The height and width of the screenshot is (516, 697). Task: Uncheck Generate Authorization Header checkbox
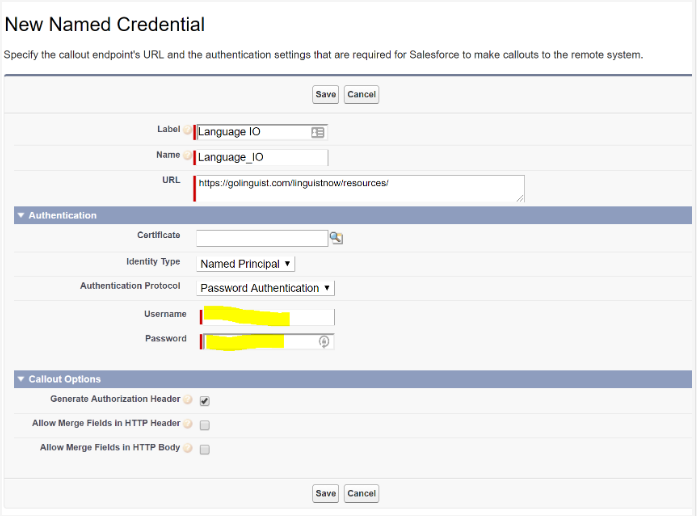205,401
